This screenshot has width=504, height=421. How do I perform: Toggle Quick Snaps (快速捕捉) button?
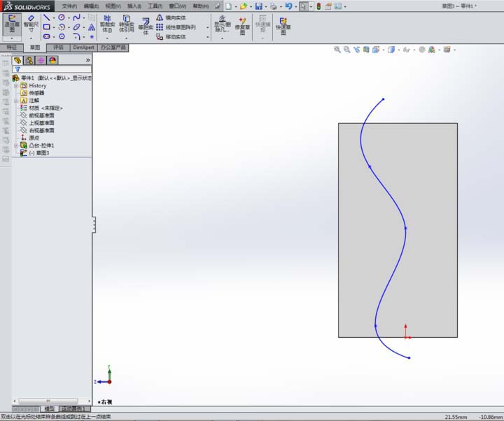point(262,24)
